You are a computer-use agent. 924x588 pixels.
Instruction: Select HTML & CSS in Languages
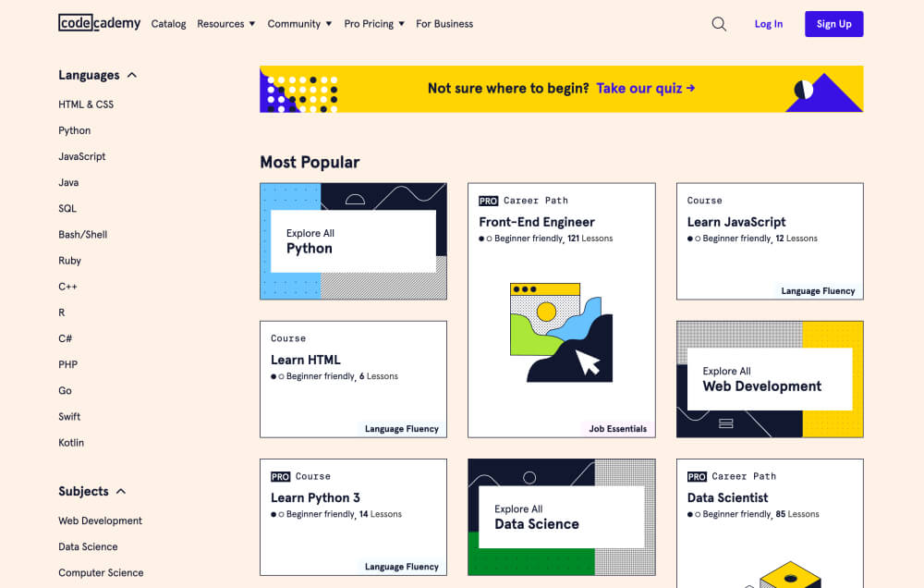86,104
